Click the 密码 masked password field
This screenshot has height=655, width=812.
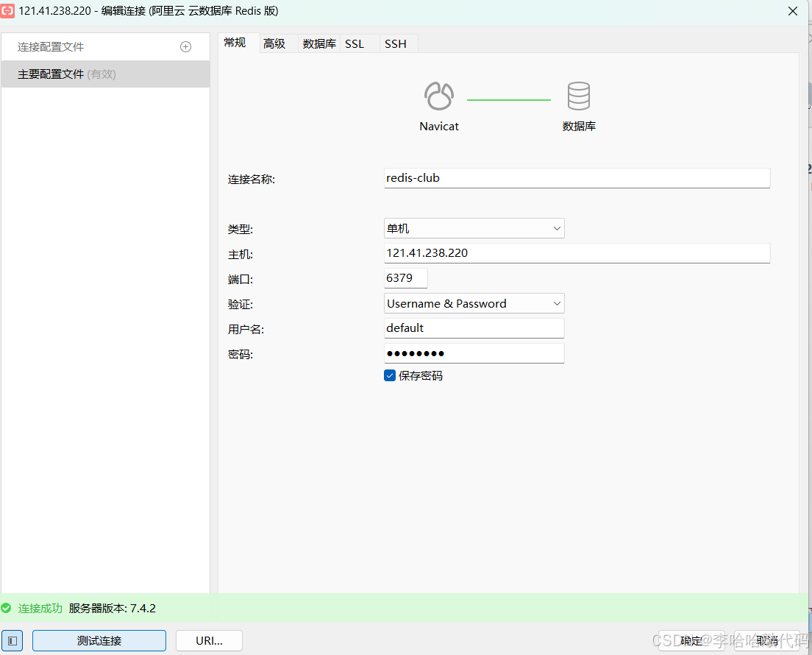point(474,353)
